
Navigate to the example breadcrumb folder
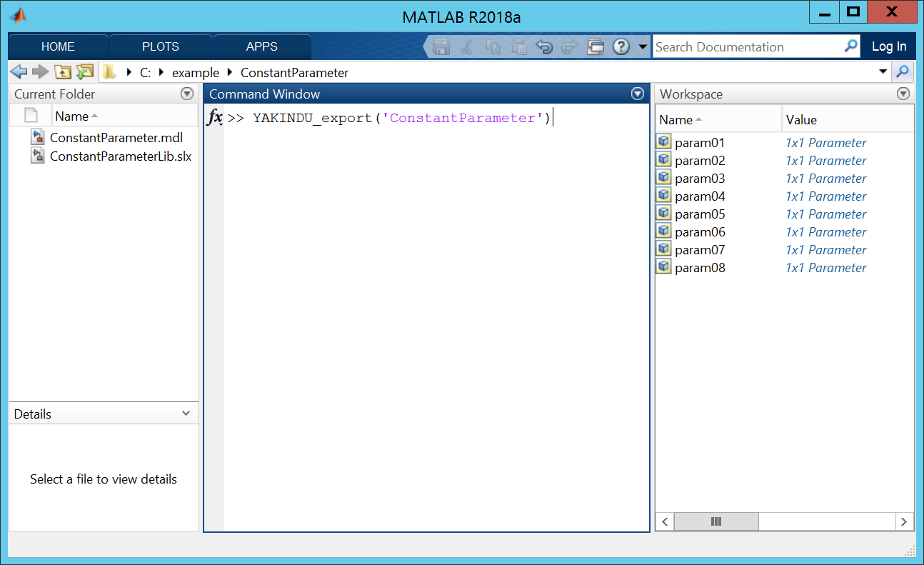(196, 72)
